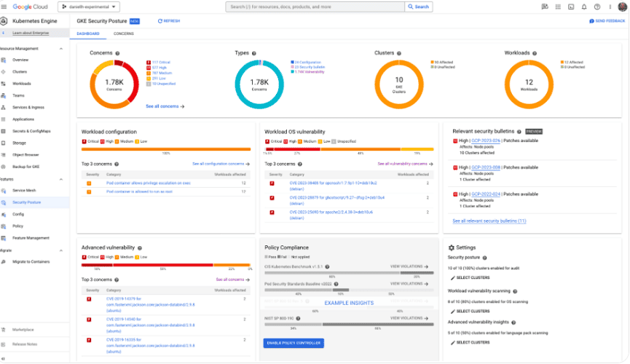
Task: Click the Services & Ingress sidebar icon
Action: coord(3,107)
